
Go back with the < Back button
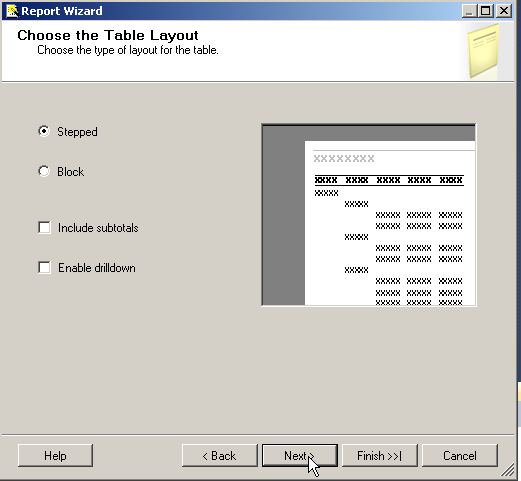click(220, 455)
